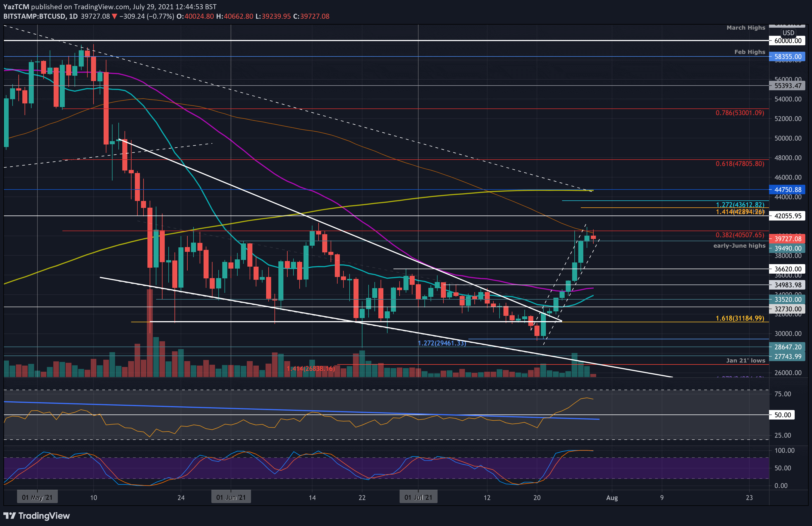This screenshot has height=526, width=812.
Task: Click the 0.786(53001.09) Fibonacci label
Action: [740, 113]
